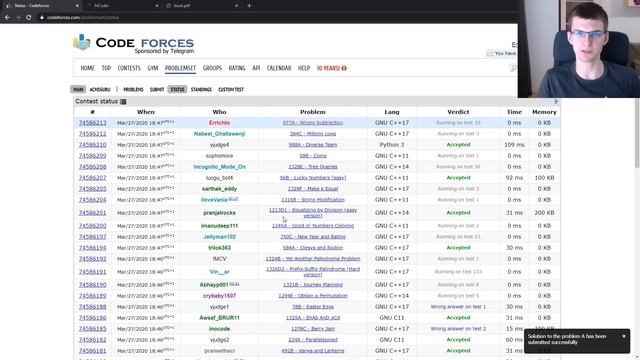Close the AtCoder tab
The height and width of the screenshot is (360, 640).
pyautogui.click(x=157, y=6)
